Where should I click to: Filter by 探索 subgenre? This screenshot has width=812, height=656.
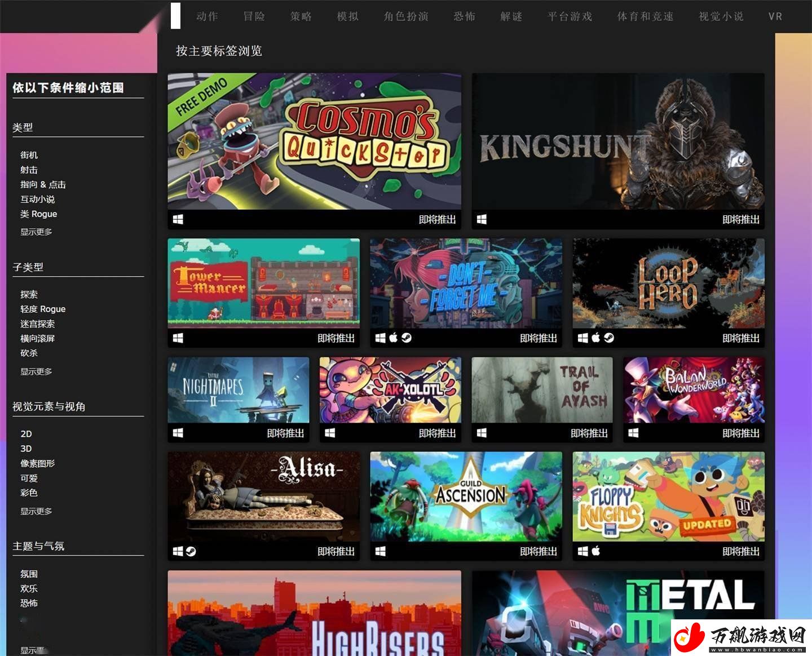(29, 294)
